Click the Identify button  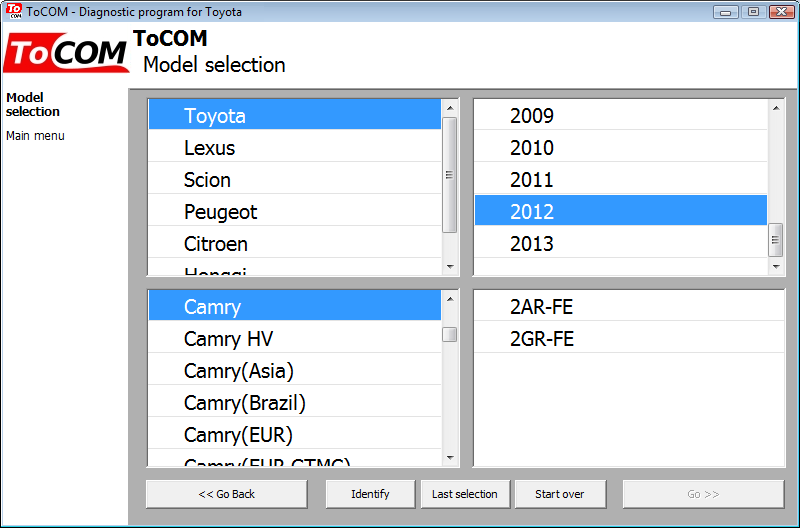370,494
